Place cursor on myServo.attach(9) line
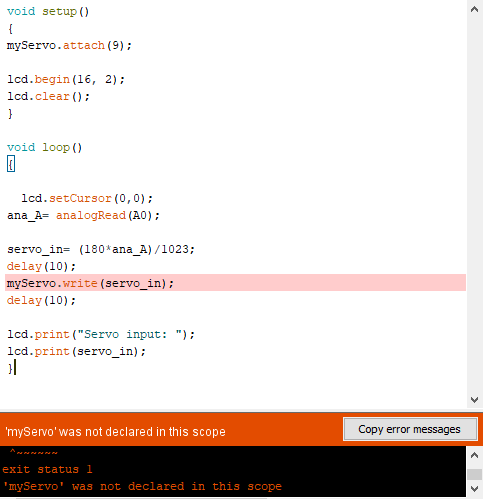This screenshot has width=483, height=499. coord(69,45)
